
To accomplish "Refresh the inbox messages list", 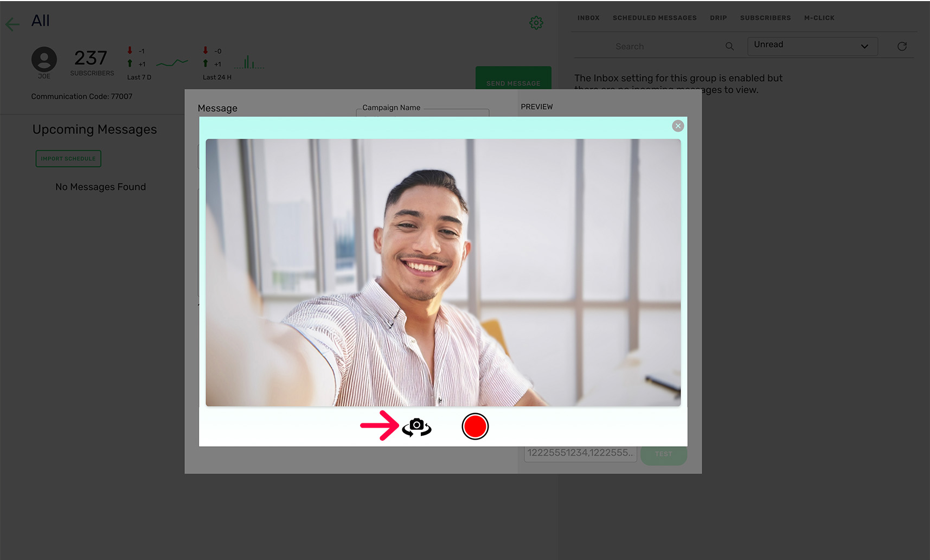I will click(902, 47).
